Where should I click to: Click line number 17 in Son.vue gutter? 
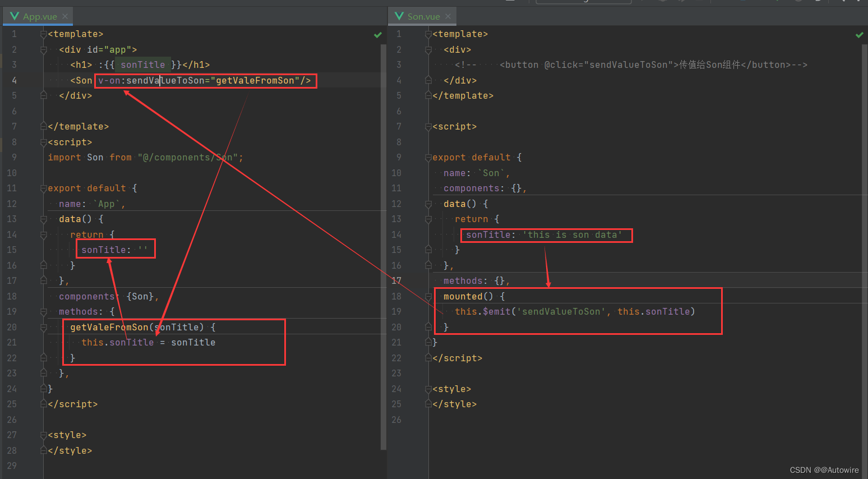pos(396,281)
